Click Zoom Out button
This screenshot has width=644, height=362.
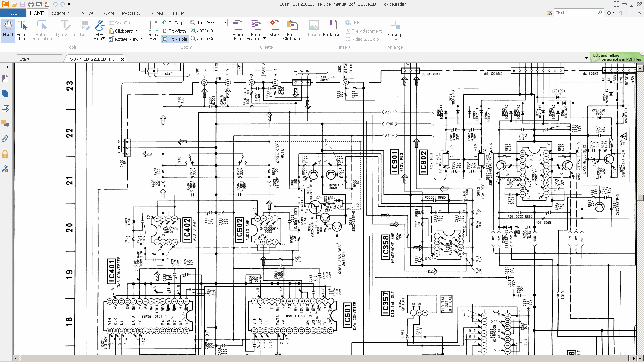(203, 38)
